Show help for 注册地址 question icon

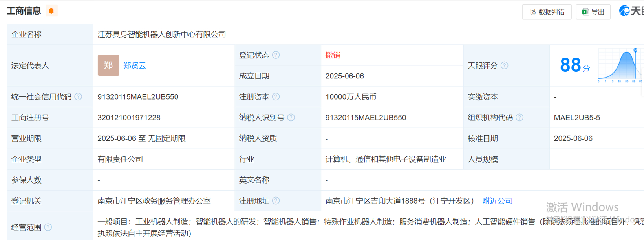click(276, 201)
